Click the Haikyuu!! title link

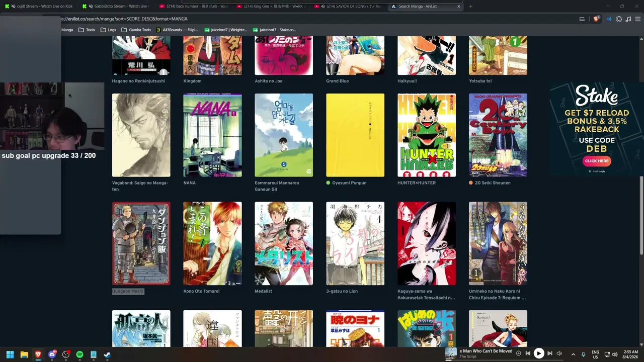(408, 81)
